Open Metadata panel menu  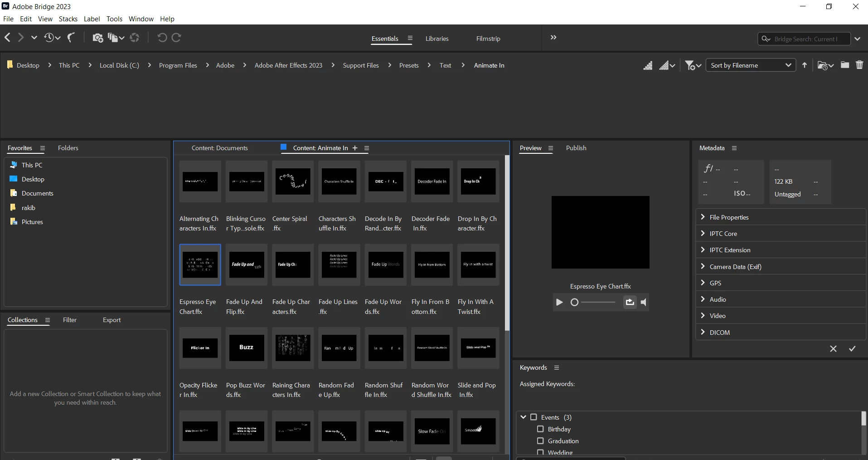(x=734, y=148)
